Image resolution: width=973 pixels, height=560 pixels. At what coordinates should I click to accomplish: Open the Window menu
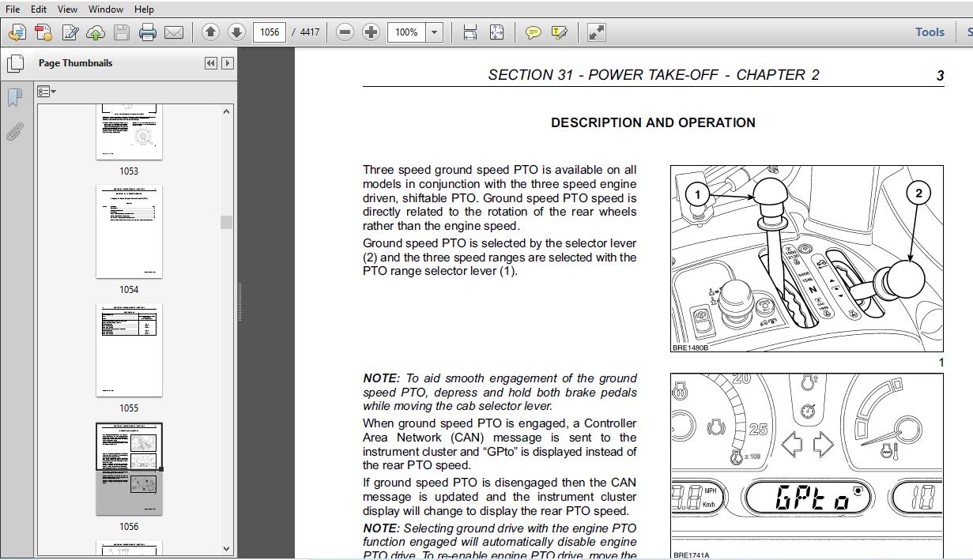coord(106,9)
